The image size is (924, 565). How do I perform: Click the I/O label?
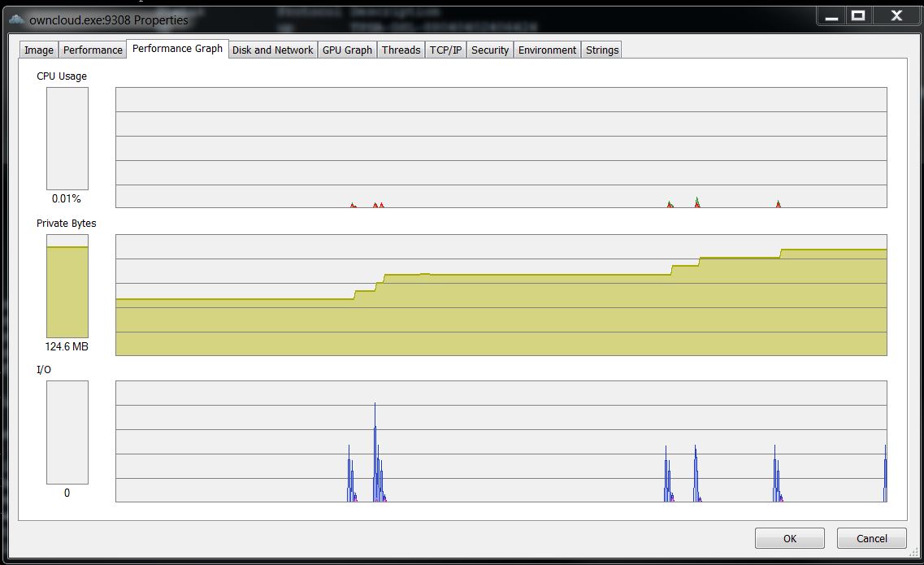[44, 370]
